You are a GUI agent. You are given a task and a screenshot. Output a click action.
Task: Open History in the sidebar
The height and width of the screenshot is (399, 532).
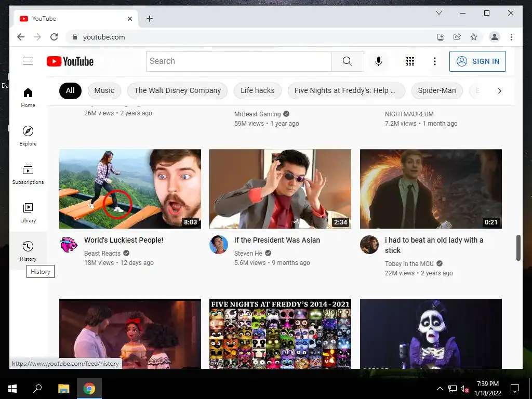click(x=28, y=251)
